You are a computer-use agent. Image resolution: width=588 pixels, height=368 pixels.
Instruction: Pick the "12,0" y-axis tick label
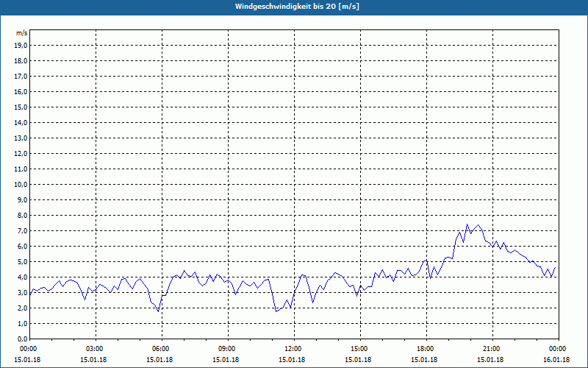(21, 154)
